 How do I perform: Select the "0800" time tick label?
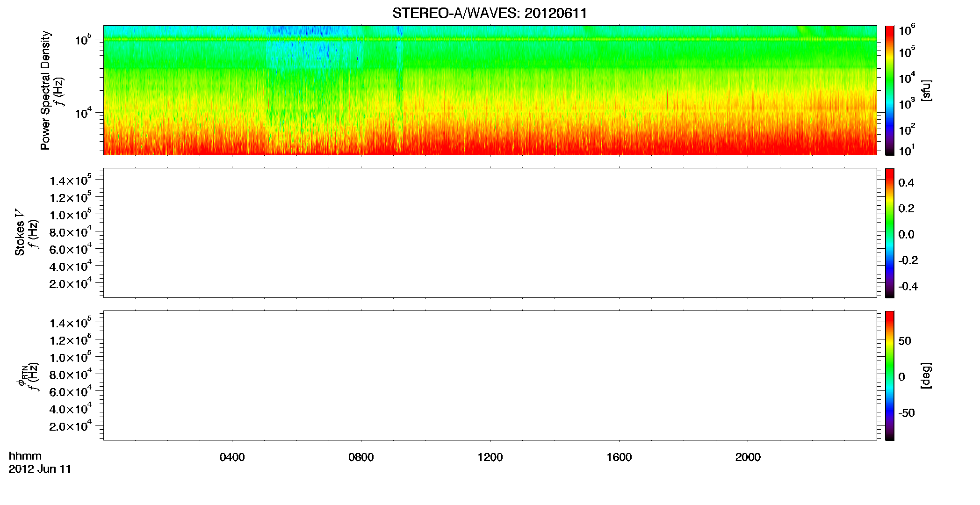361,457
